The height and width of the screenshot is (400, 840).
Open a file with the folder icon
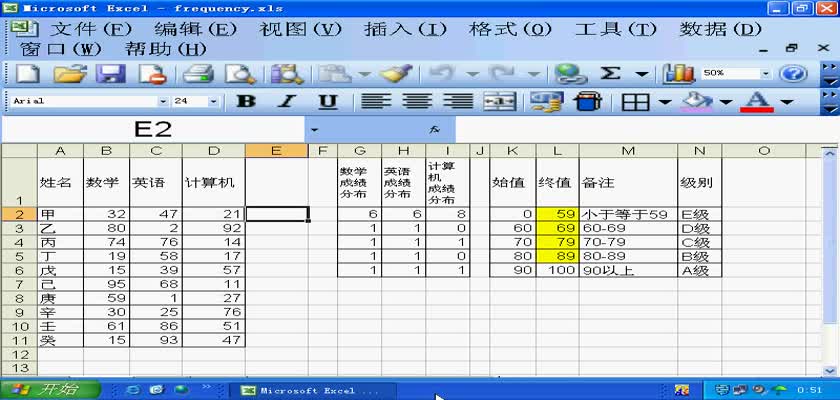pos(69,73)
